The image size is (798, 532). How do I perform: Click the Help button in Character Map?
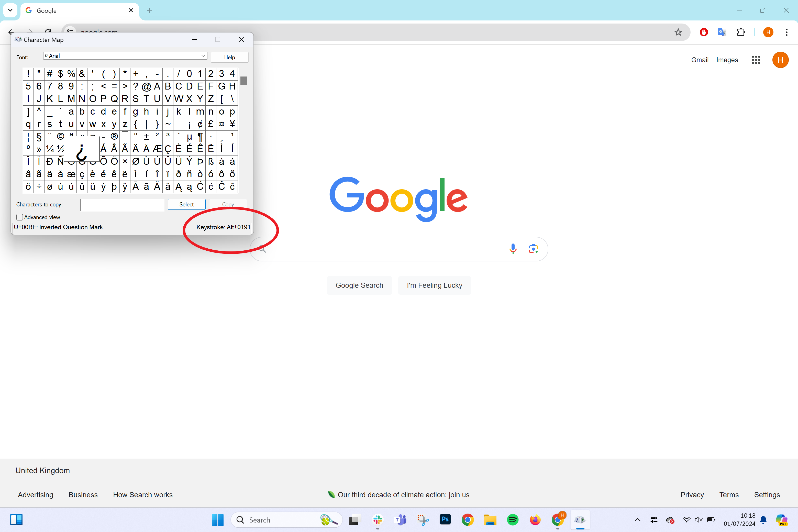click(229, 57)
